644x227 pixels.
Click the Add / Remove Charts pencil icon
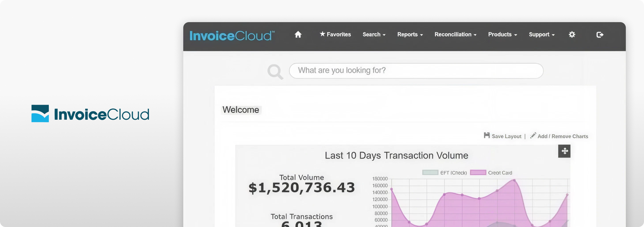click(533, 135)
